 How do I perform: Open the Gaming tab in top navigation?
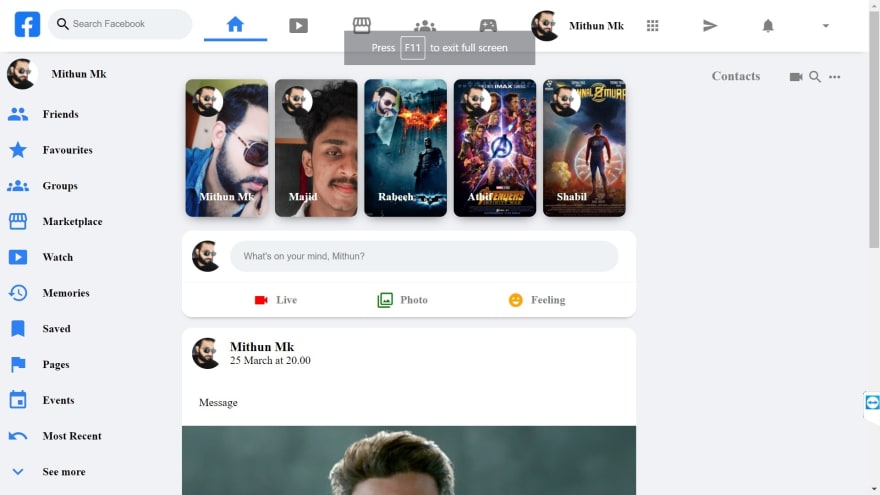488,25
